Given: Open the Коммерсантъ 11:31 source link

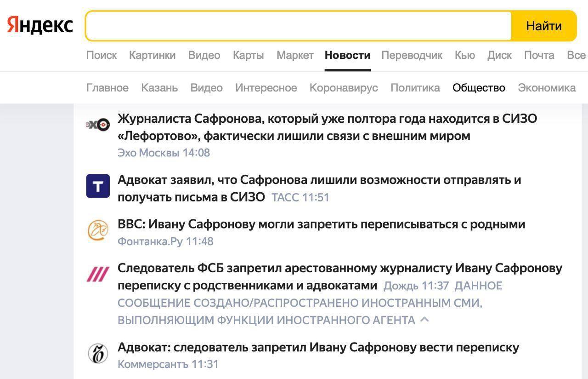Looking at the screenshot, I should [x=168, y=364].
